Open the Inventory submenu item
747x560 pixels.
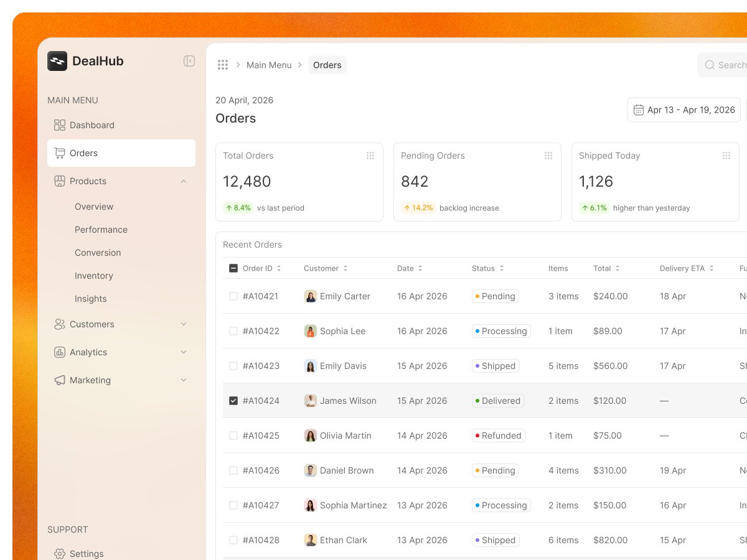94,276
